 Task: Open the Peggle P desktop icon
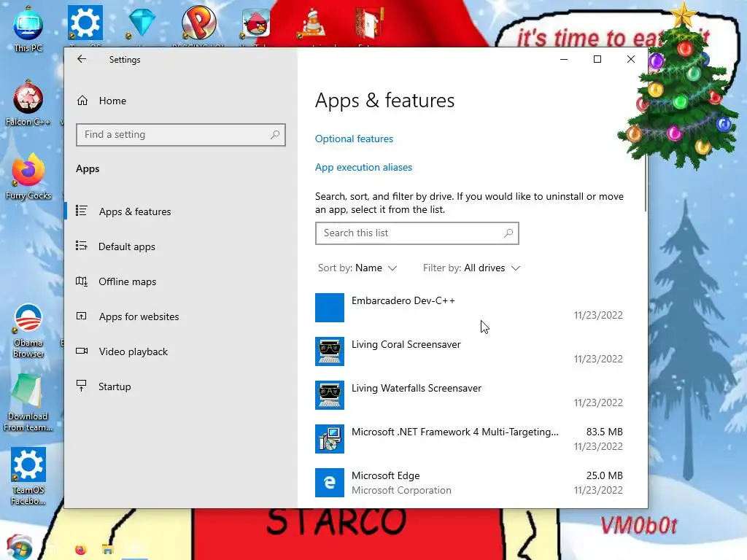[x=199, y=23]
